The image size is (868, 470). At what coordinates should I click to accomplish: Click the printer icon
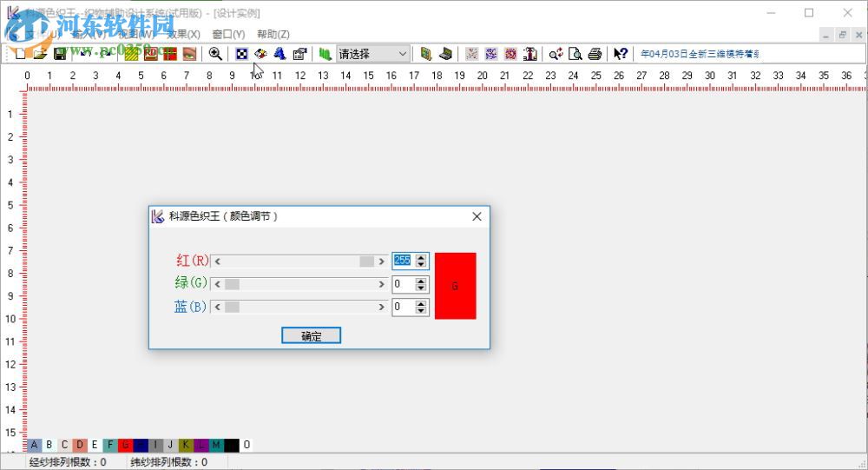[x=595, y=54]
